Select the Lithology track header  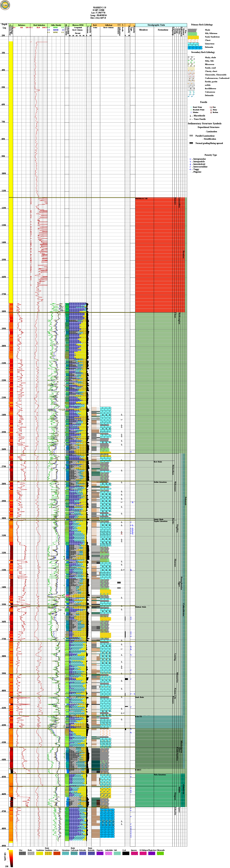click(x=109, y=25)
